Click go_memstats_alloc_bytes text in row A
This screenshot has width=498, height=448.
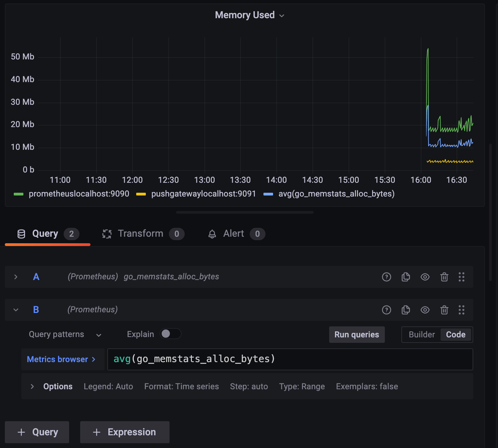[171, 277]
